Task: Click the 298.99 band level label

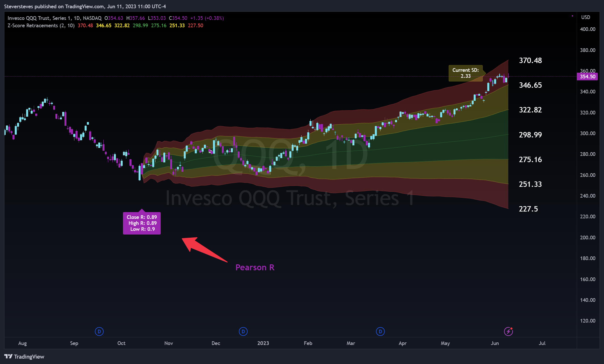Action: (x=530, y=135)
